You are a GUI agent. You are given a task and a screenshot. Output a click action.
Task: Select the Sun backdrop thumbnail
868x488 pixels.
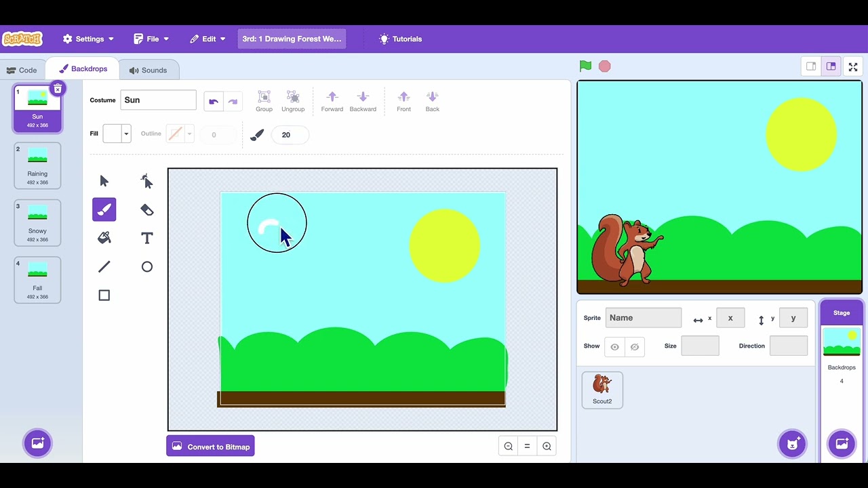[37, 108]
